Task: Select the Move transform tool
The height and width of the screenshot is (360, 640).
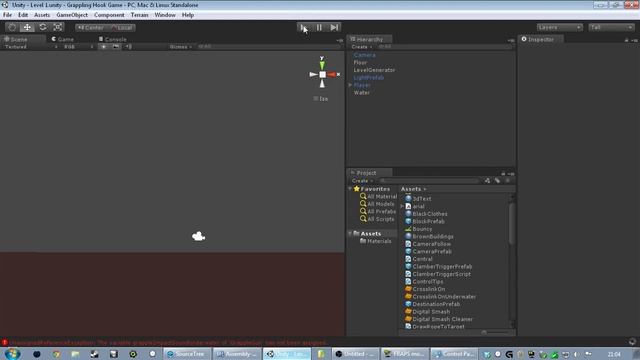Action: tap(27, 27)
